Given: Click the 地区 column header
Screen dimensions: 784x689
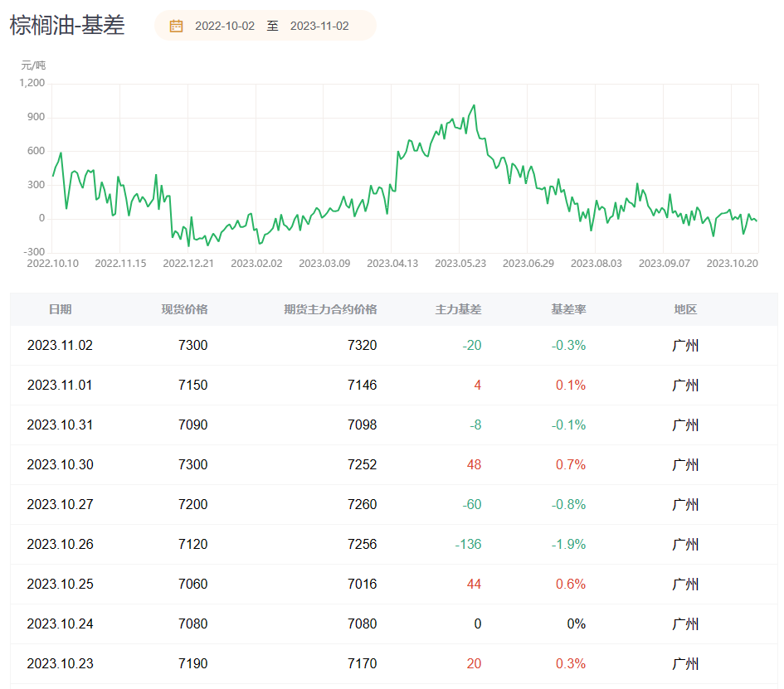Looking at the screenshot, I should (685, 309).
